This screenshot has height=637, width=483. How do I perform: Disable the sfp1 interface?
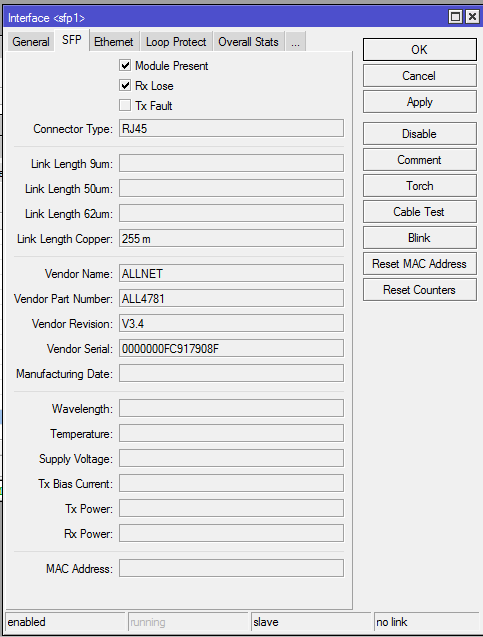(x=420, y=134)
